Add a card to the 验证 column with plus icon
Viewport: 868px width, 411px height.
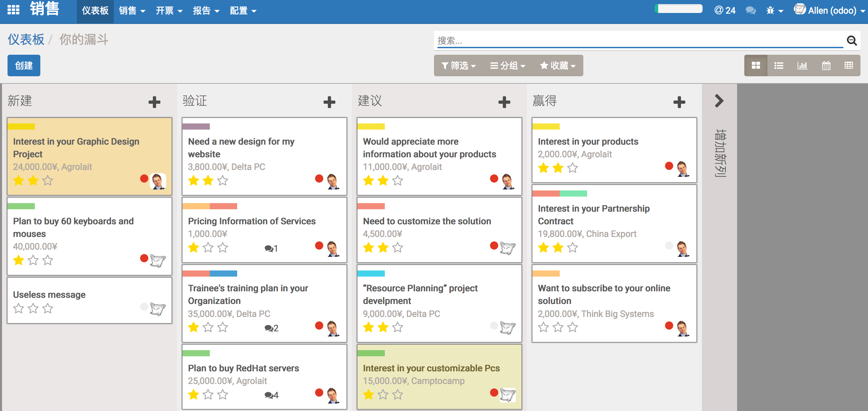pos(329,102)
